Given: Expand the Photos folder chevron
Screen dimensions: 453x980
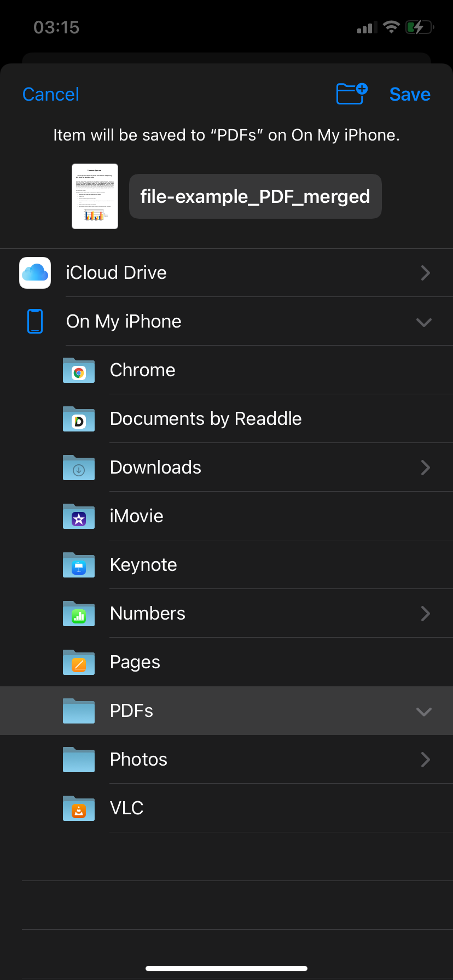Looking at the screenshot, I should (425, 760).
